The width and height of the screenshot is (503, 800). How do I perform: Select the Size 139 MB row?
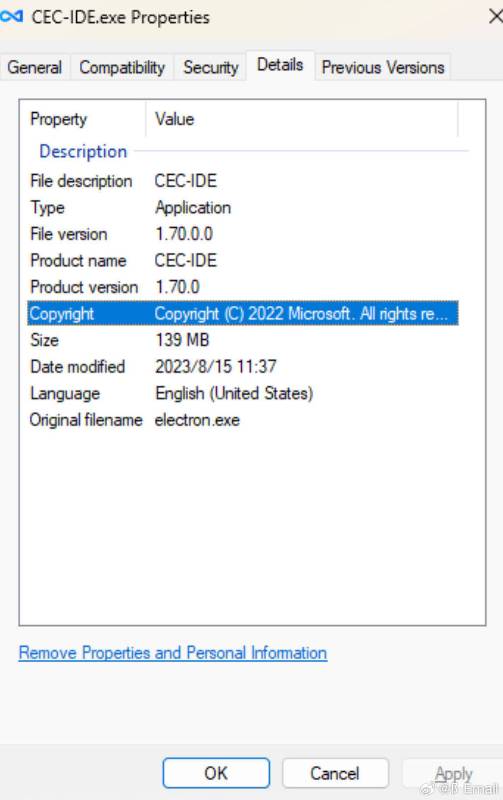[243, 340]
